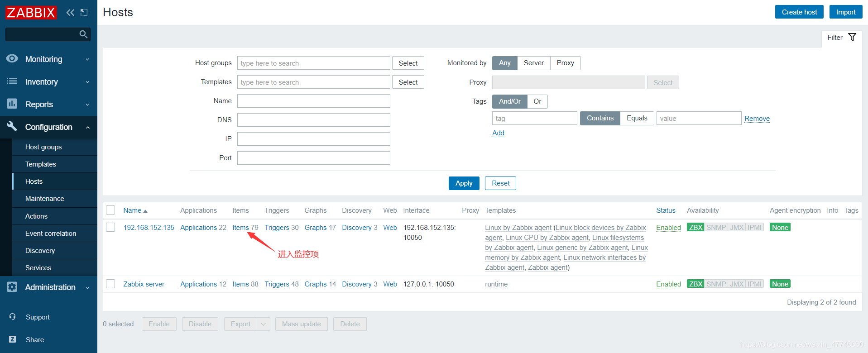
Task: Apply the host filter
Action: [x=464, y=183]
